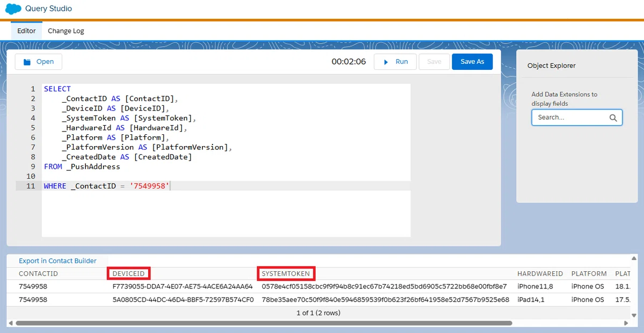Select device ID starting F7739055

(182, 286)
